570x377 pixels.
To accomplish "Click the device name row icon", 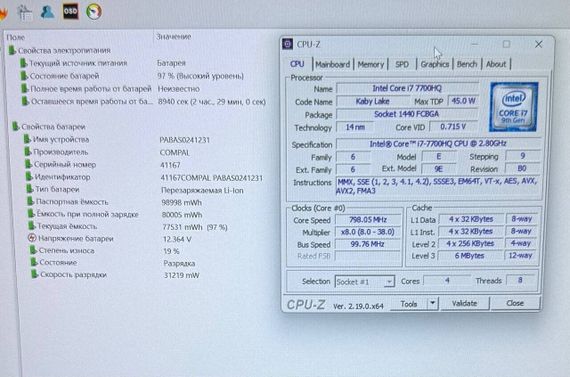I will click(27, 139).
